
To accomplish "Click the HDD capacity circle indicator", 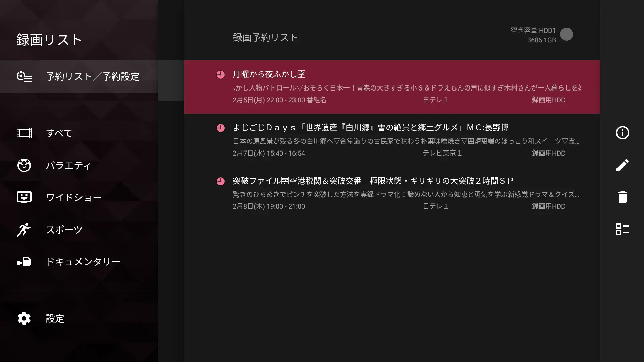I will pos(567,34).
